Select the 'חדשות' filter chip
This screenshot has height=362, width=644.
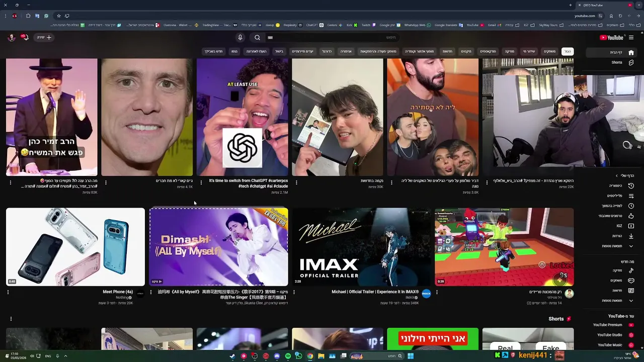click(447, 51)
